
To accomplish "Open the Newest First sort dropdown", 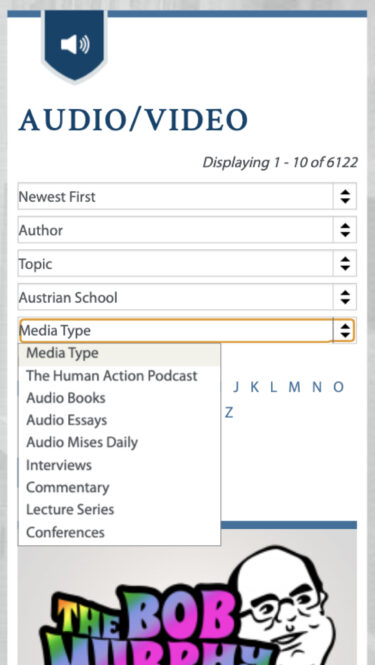I will point(187,196).
